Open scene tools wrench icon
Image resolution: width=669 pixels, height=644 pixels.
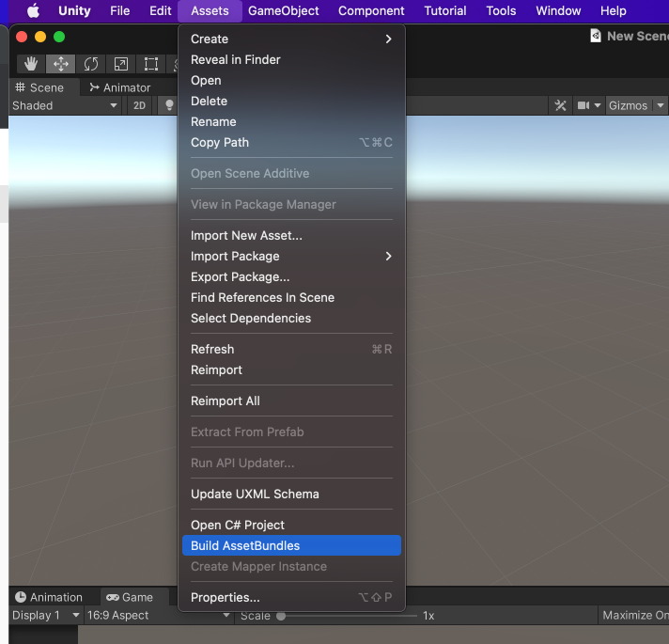pyautogui.click(x=560, y=105)
